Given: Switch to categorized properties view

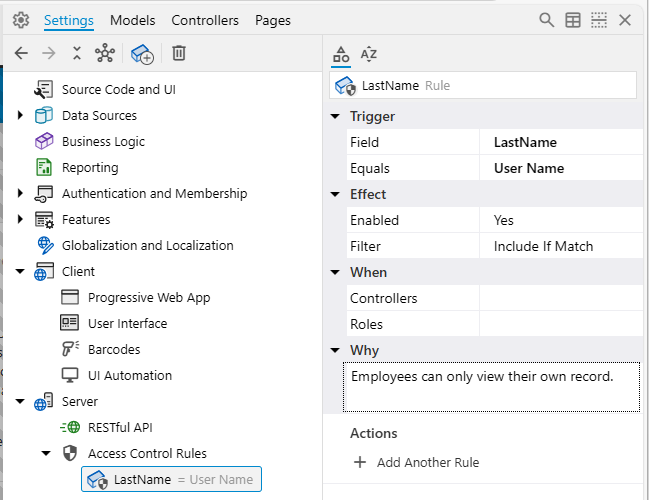Looking at the screenshot, I should 341,55.
